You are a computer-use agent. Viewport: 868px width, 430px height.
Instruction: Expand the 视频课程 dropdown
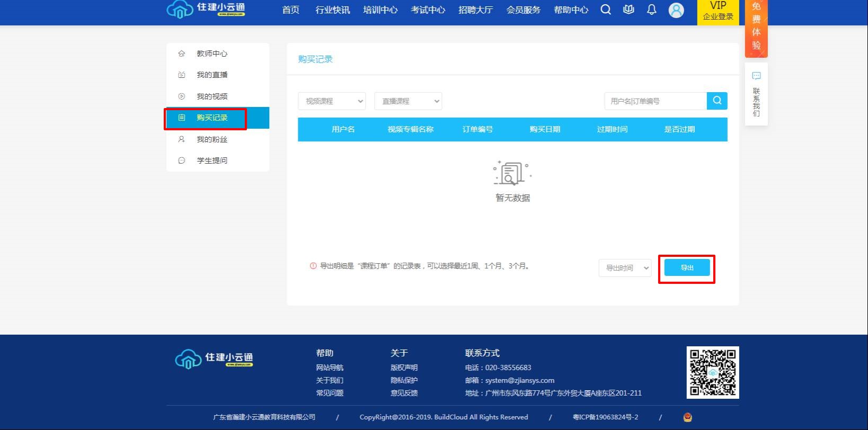coord(332,101)
